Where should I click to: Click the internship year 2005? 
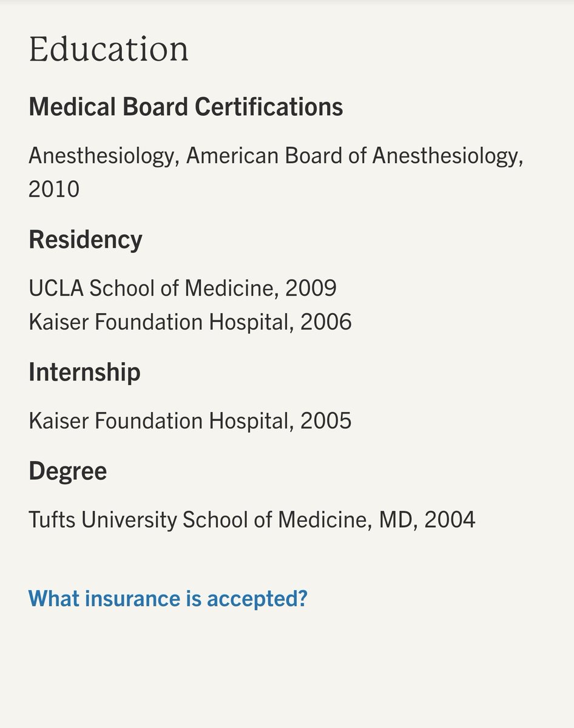326,421
